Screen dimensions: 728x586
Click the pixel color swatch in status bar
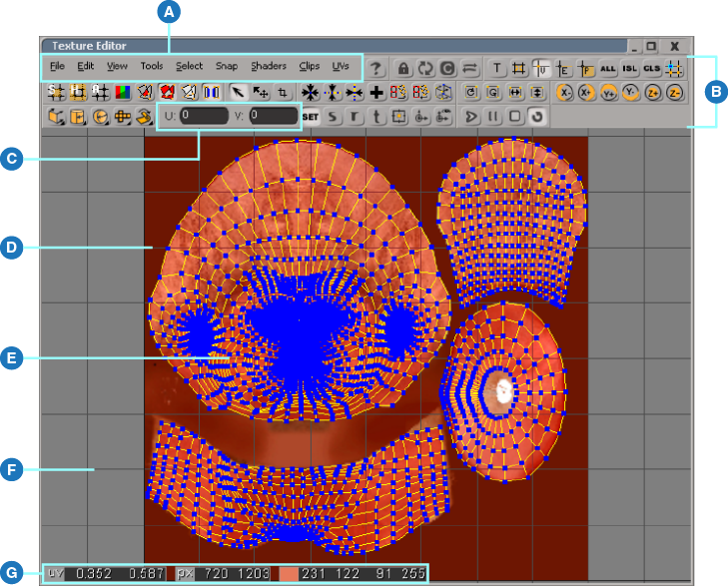click(x=287, y=574)
